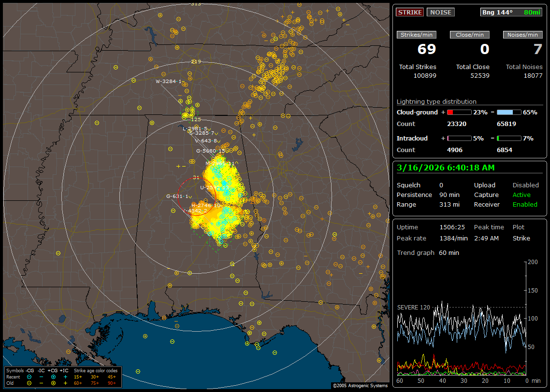Click the green Capture Active status
This screenshot has width=550, height=392.
coord(521,195)
